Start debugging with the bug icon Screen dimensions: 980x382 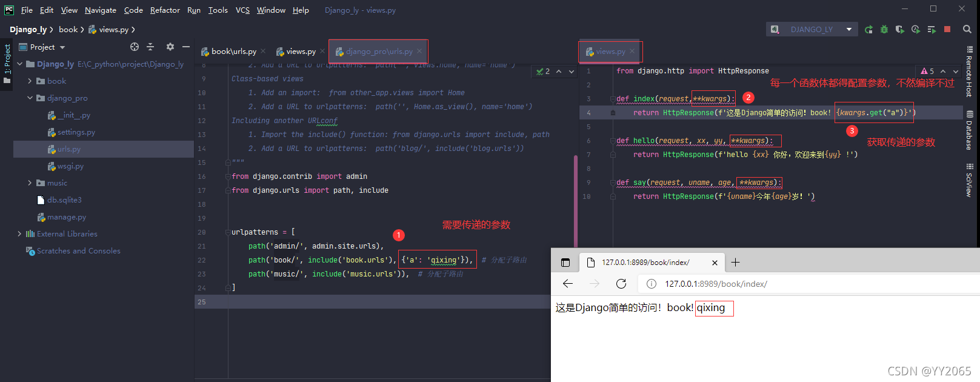coord(884,29)
